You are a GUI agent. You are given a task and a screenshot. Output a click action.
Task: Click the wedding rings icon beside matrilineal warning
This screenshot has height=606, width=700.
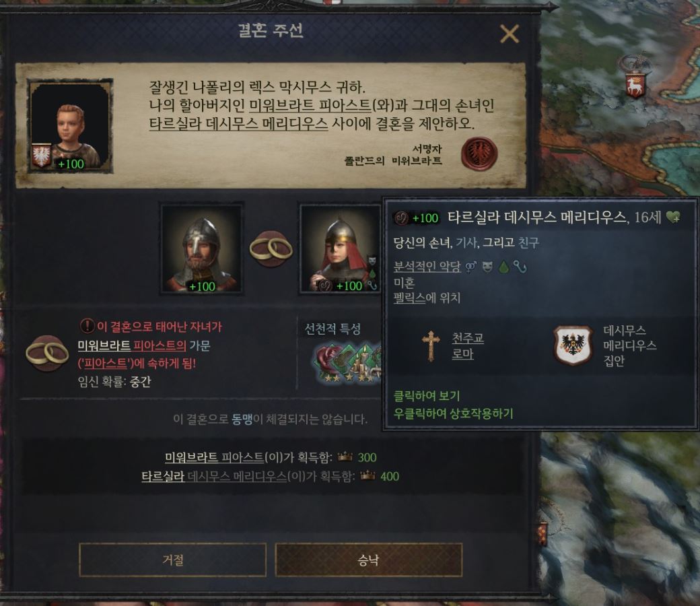[x=47, y=353]
